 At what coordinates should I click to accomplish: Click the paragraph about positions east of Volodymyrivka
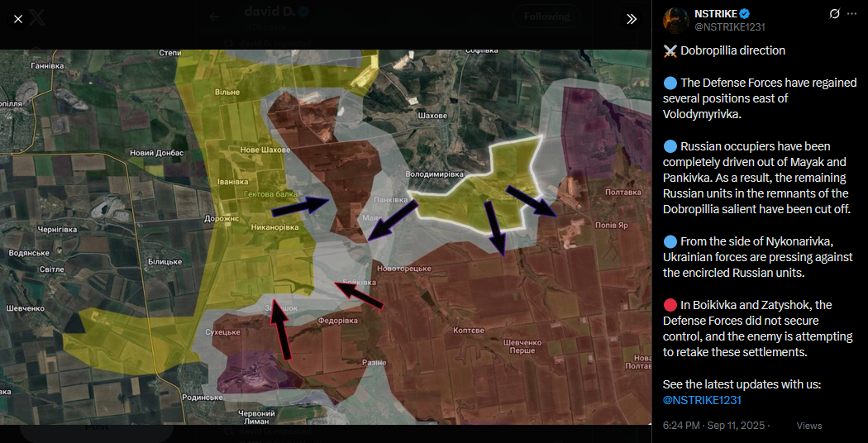(x=760, y=98)
